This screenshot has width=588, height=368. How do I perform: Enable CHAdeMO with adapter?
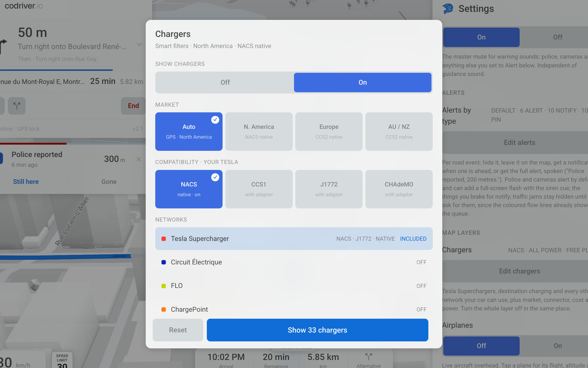399,189
